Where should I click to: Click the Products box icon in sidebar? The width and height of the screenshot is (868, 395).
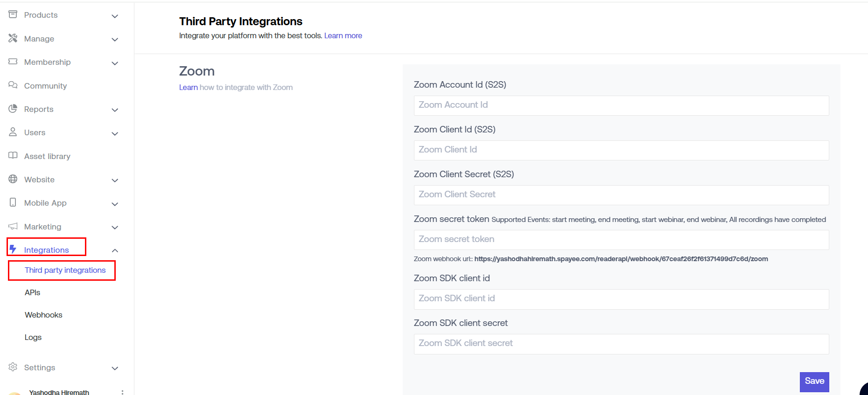pos(13,15)
